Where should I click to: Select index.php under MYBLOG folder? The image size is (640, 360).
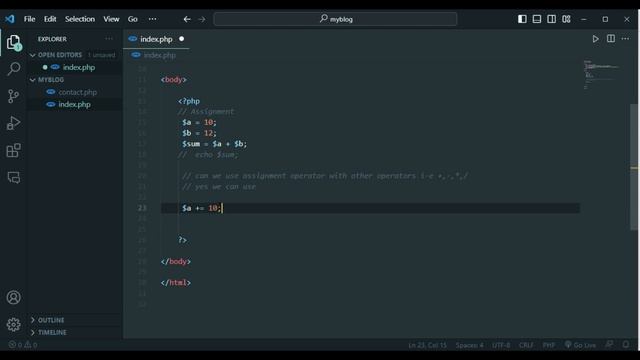[75, 104]
